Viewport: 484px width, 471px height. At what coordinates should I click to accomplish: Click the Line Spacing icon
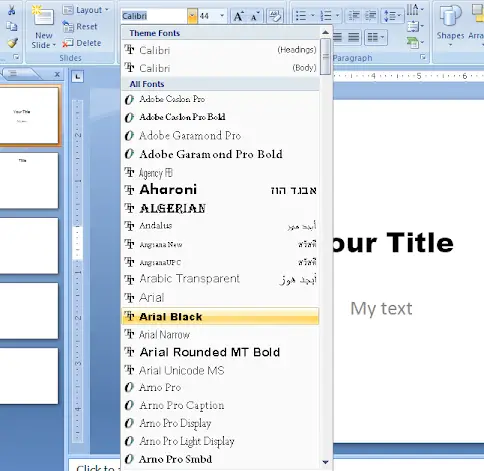click(392, 16)
